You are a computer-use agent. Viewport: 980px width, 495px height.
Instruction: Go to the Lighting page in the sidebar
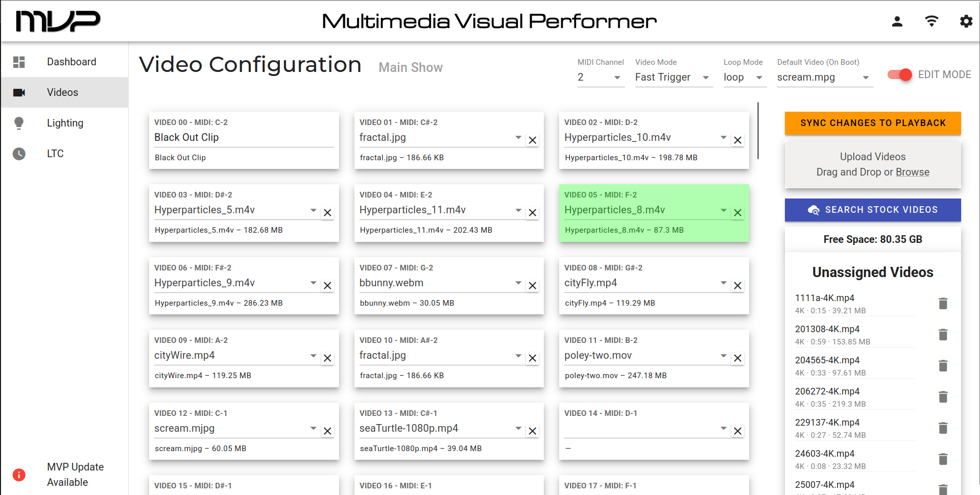(x=65, y=123)
